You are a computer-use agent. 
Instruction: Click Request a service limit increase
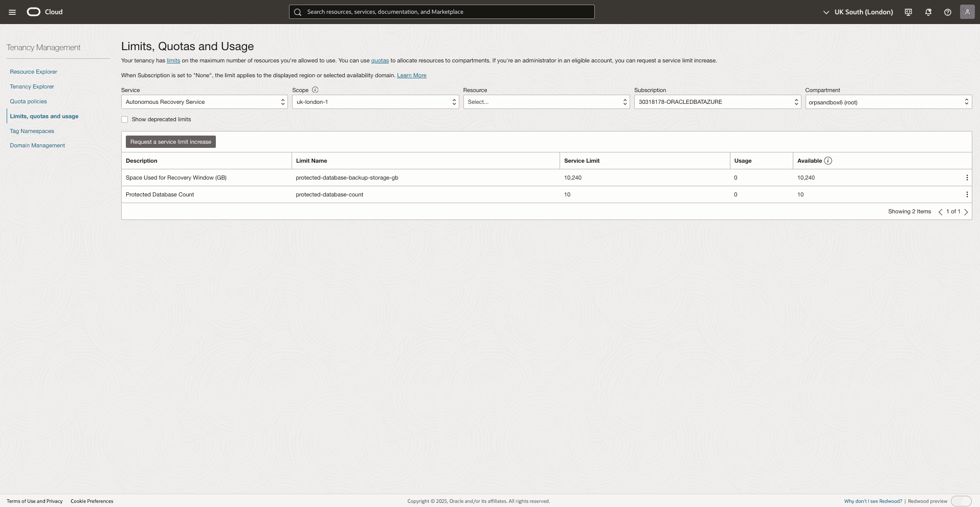tap(170, 142)
